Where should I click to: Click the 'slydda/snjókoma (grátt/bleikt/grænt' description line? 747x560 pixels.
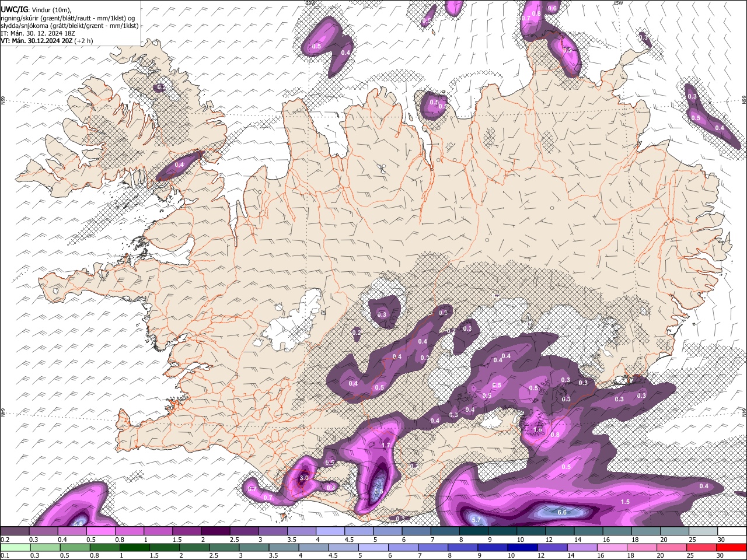click(69, 26)
